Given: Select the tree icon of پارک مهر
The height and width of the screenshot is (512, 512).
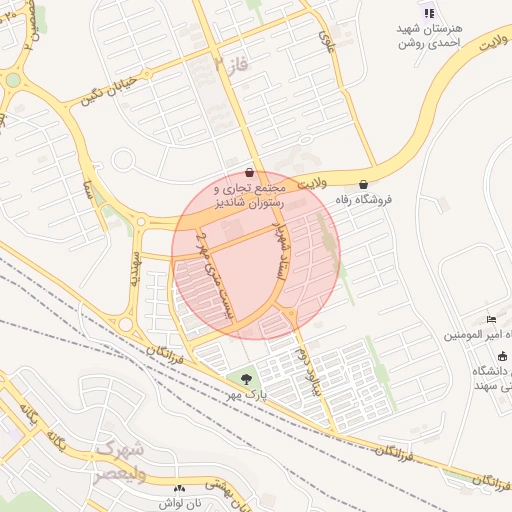Looking at the screenshot, I should pos(246,379).
